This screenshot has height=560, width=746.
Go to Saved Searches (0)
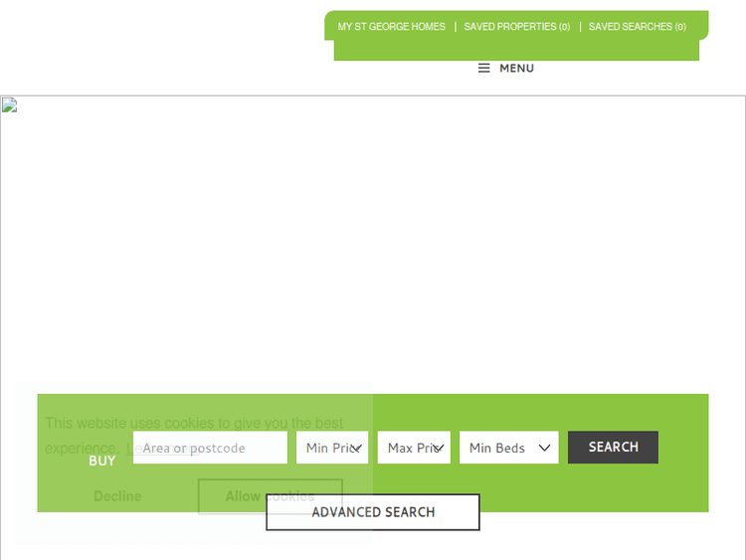(x=637, y=27)
